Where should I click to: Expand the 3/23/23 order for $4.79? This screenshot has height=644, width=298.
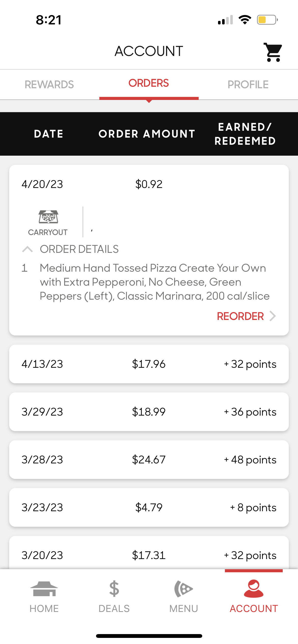pos(149,507)
